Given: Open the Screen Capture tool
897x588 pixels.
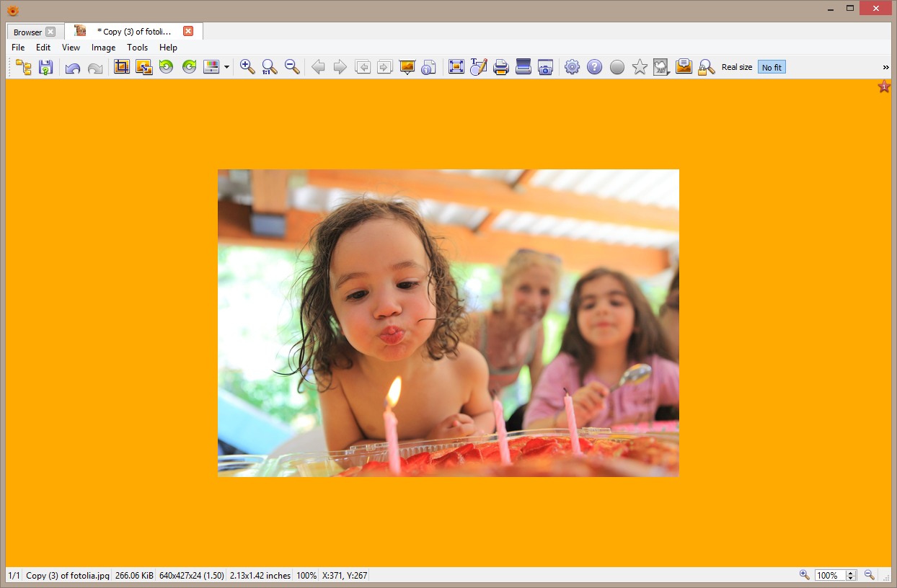Looking at the screenshot, I should 545,66.
